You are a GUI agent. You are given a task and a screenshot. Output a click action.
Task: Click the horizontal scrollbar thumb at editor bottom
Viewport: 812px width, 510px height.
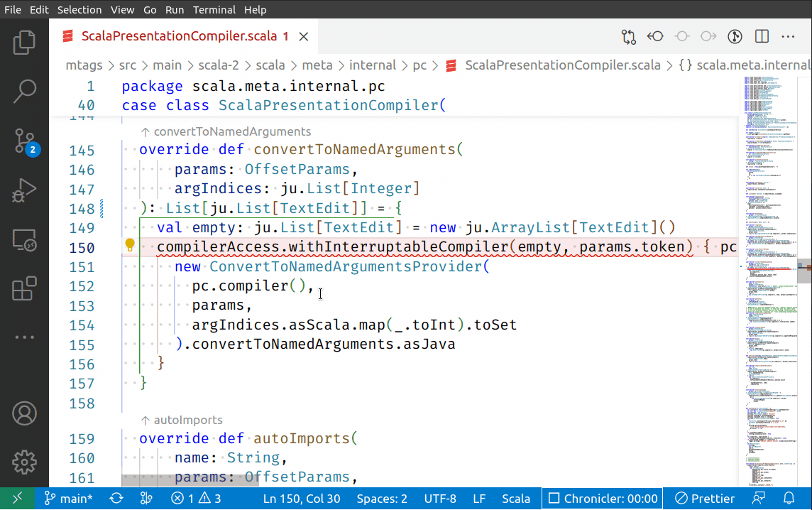tap(190, 480)
